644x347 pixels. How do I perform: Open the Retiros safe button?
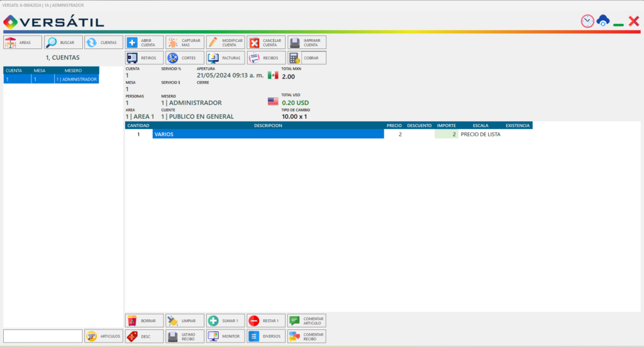tap(144, 58)
